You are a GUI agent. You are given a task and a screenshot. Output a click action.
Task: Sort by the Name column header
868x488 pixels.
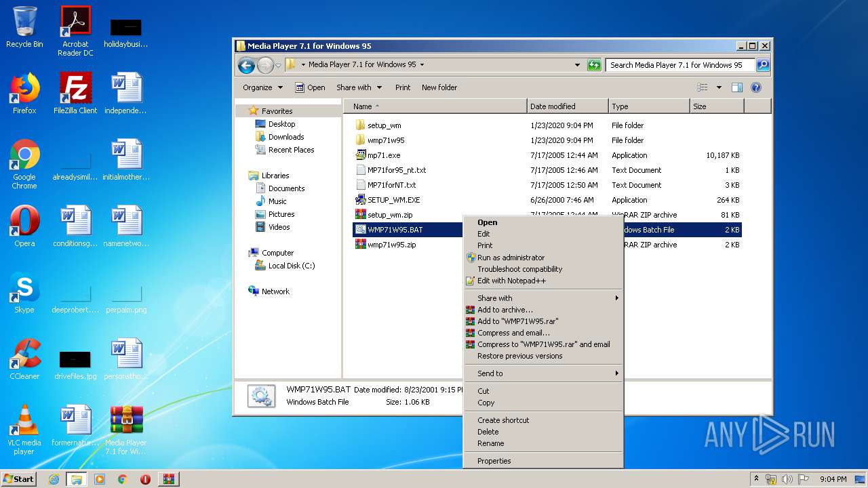pyautogui.click(x=435, y=106)
